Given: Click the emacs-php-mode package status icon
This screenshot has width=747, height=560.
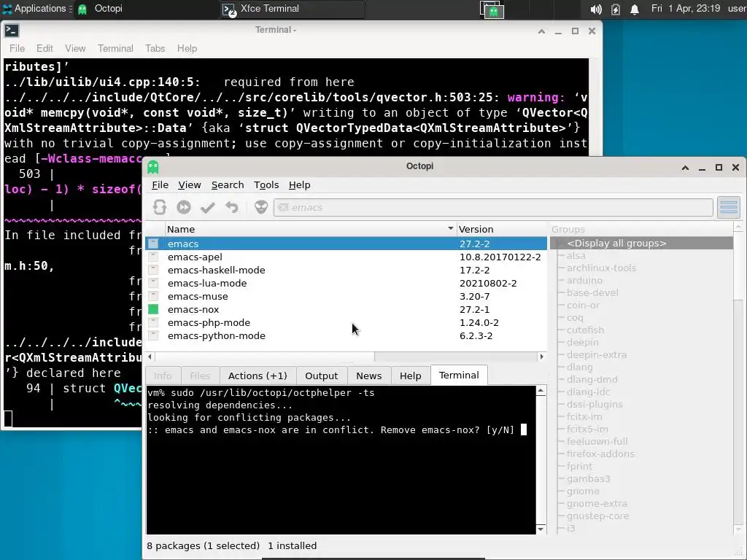Looking at the screenshot, I should click(153, 322).
